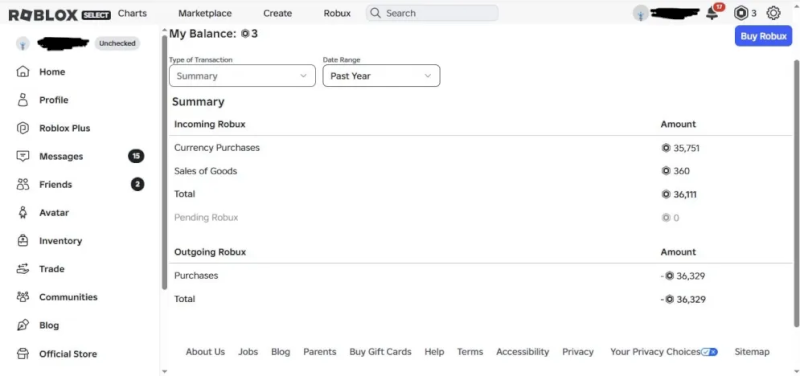Open the Date Range Past Year dropdown
Screen dimensions: 800x376
point(381,76)
